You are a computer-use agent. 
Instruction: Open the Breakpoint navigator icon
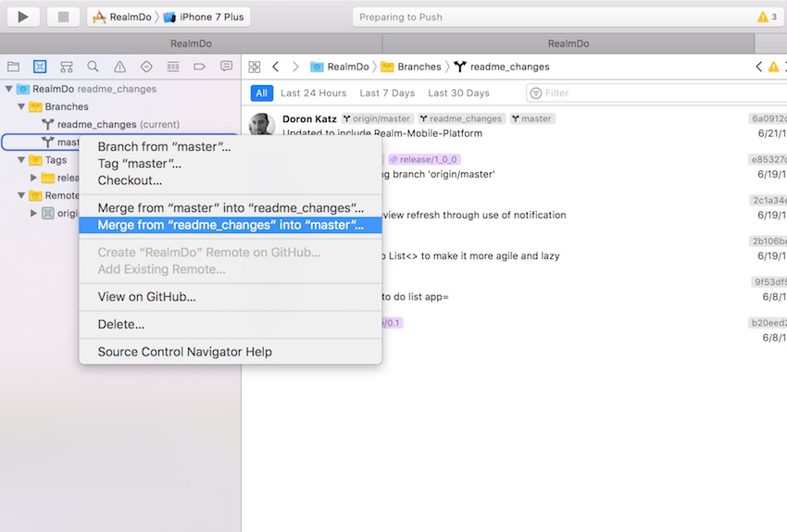click(x=199, y=67)
